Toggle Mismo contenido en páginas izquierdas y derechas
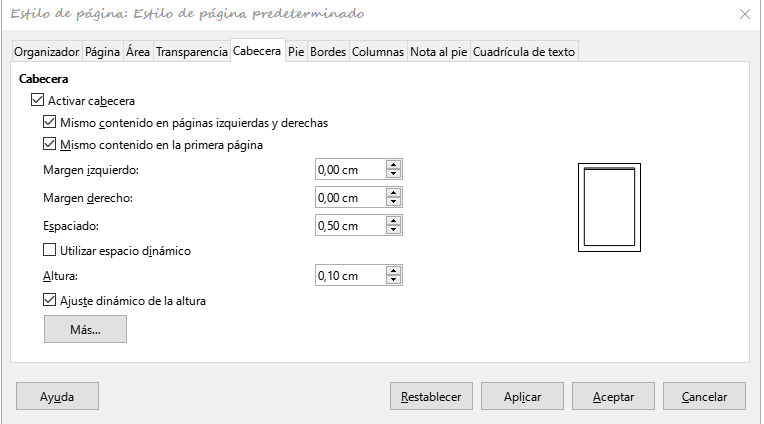Viewport: 764px width, 424px height. point(49,122)
